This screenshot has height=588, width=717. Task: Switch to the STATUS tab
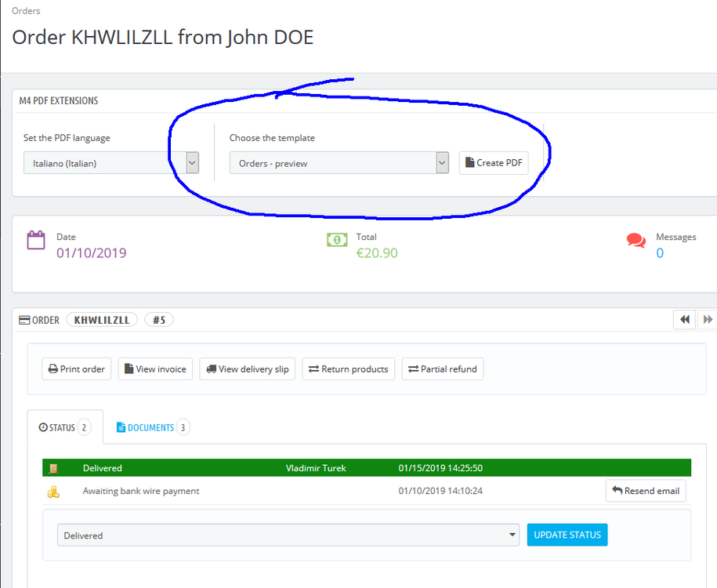pos(65,427)
